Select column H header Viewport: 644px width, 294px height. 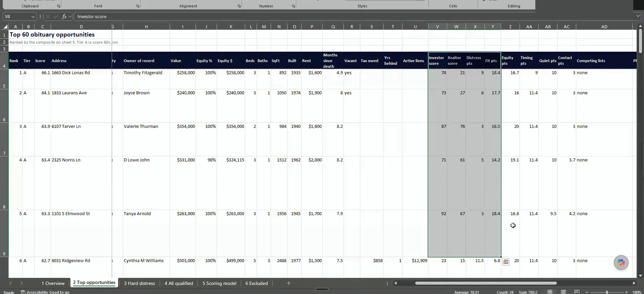tap(146, 27)
